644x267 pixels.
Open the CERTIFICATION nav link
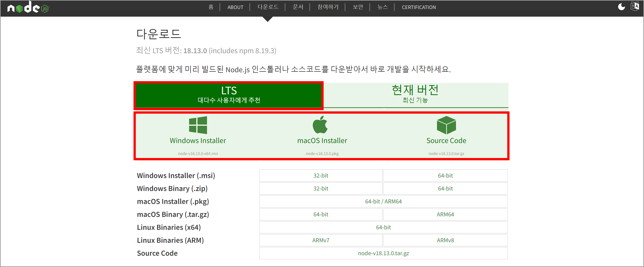(419, 7)
